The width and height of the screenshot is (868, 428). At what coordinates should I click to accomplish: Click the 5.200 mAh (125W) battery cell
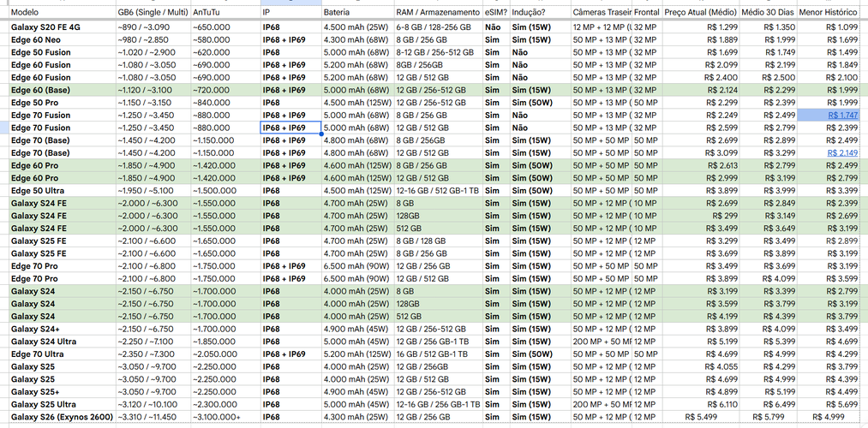[357, 354]
